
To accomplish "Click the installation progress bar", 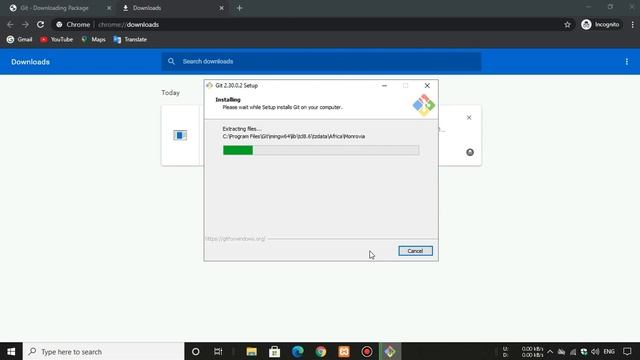I will coord(321,150).
